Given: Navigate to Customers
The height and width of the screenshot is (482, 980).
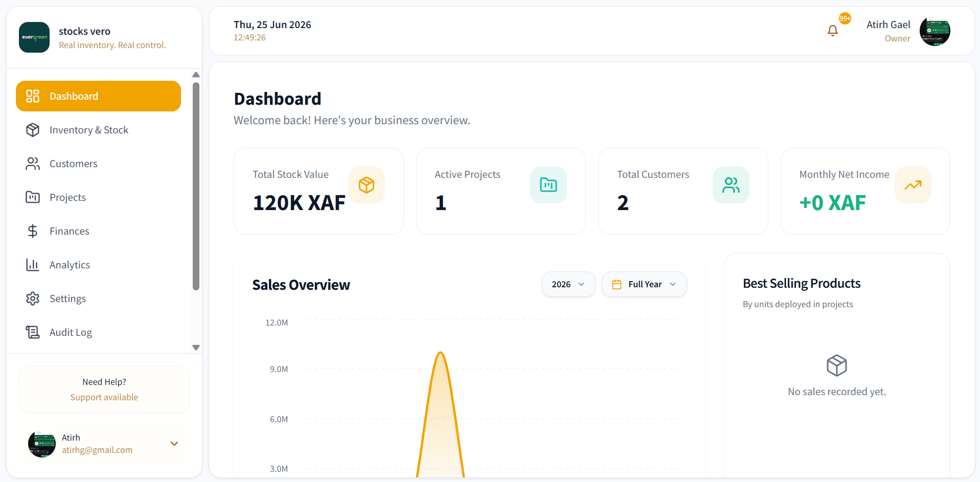Looking at the screenshot, I should (x=98, y=164).
